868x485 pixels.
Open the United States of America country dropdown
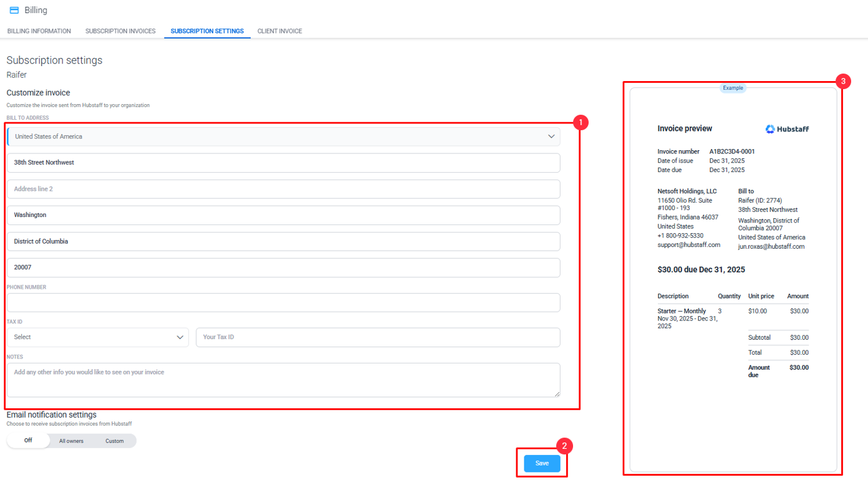(x=284, y=137)
